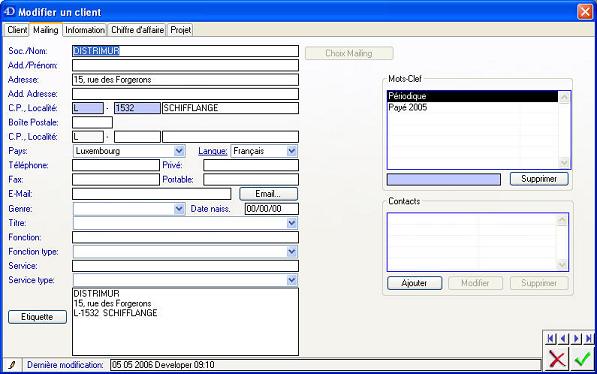The height and width of the screenshot is (374, 597).
Task: Click Ajouter under Contacts
Action: pos(414,283)
